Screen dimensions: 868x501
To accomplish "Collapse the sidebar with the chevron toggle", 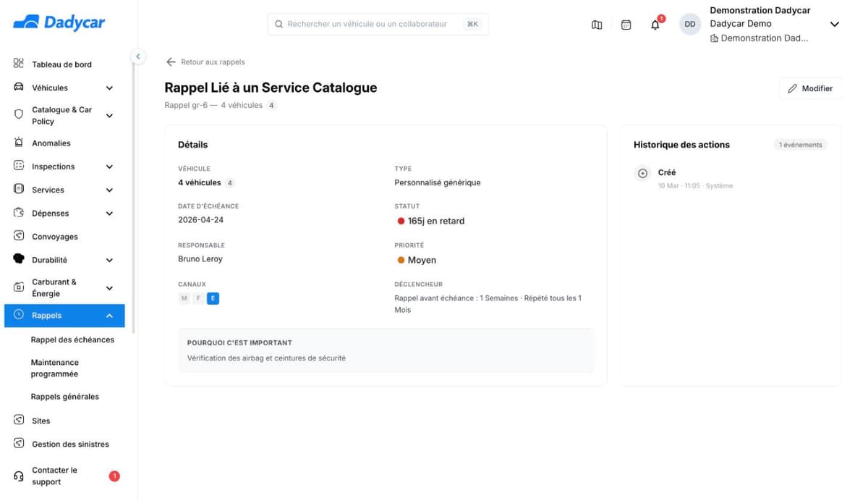I will click(137, 56).
